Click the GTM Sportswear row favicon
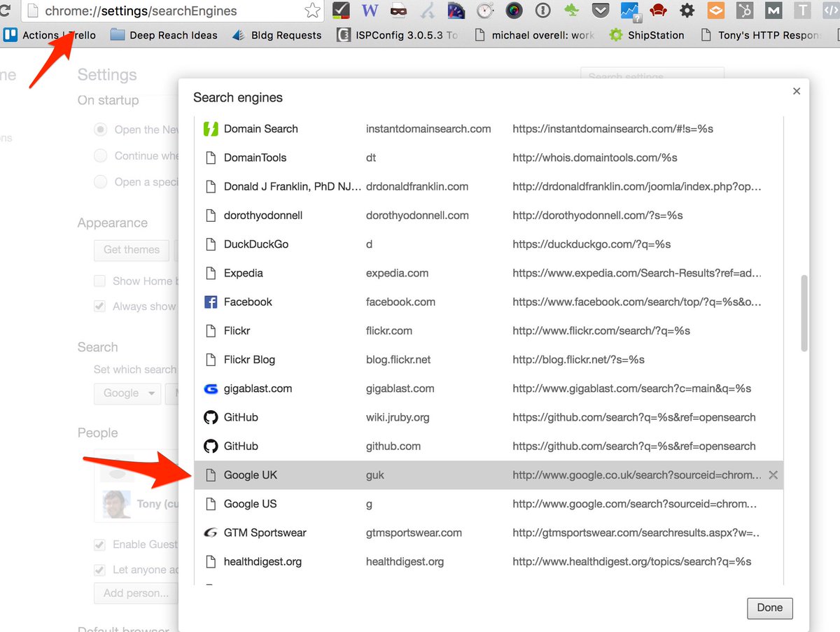The height and width of the screenshot is (632, 840). pyautogui.click(x=210, y=533)
